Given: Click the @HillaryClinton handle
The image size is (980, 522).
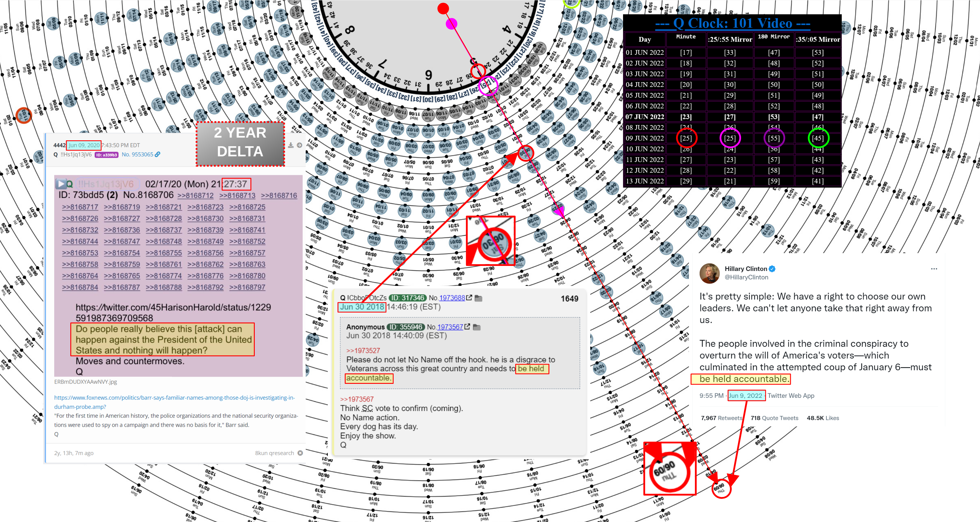Looking at the screenshot, I should point(746,277).
